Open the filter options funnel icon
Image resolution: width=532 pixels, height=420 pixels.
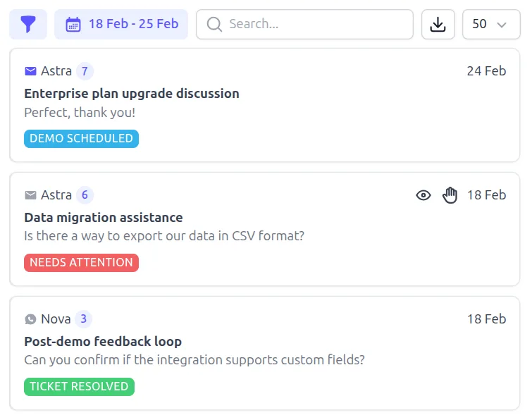coord(28,25)
